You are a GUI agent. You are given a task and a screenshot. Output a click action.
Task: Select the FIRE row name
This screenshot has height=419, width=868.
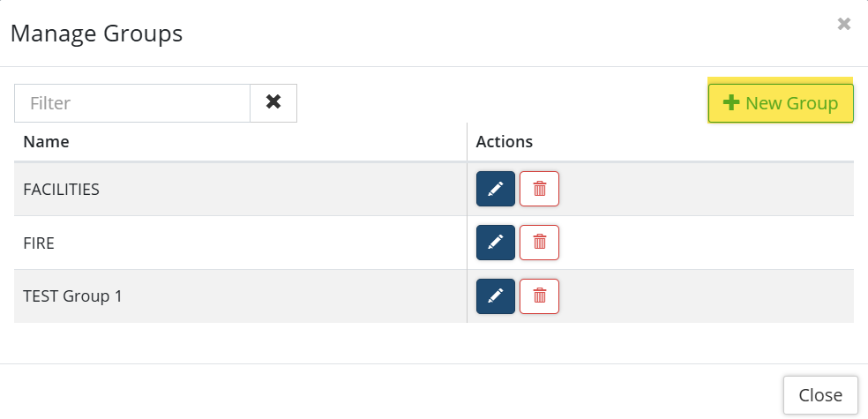click(39, 243)
